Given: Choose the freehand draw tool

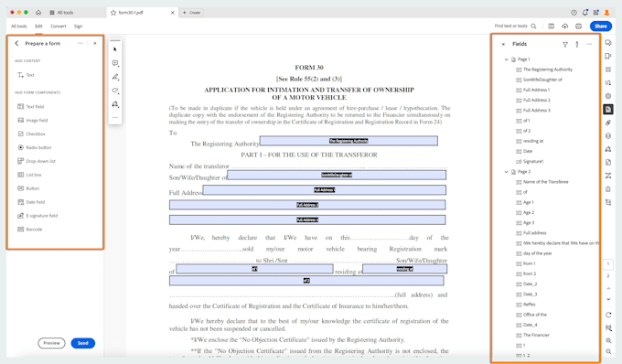Looking at the screenshot, I should point(115,91).
